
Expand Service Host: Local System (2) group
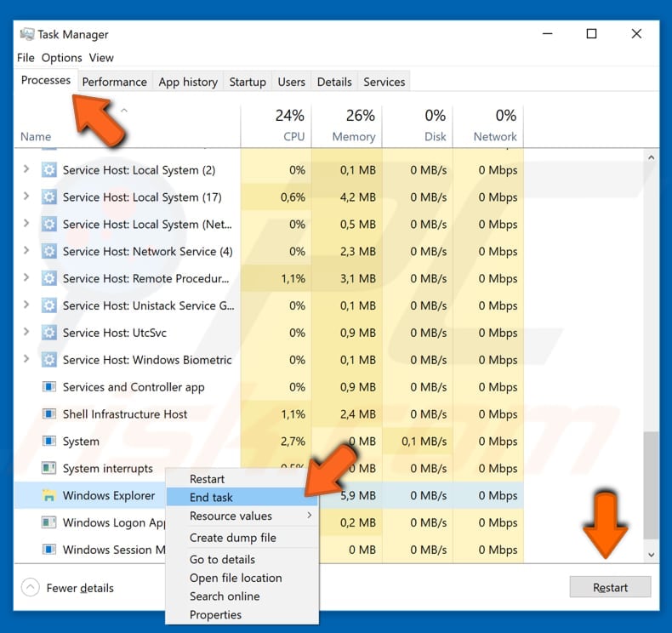pos(26,169)
